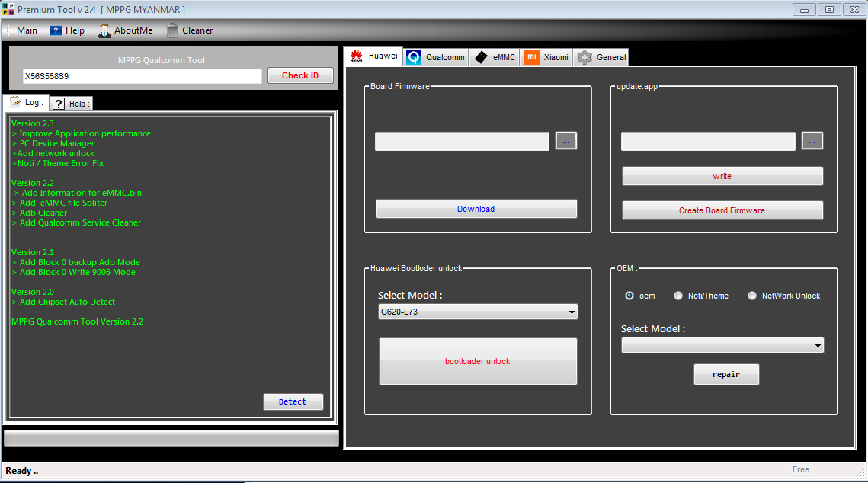
Task: Click the General gear icon
Action: point(584,56)
